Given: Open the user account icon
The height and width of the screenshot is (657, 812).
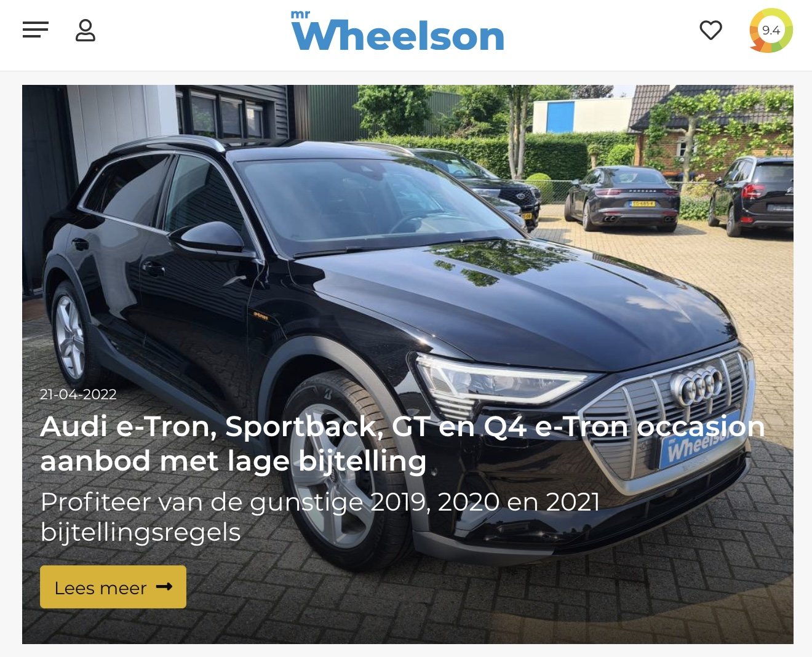Looking at the screenshot, I should click(86, 30).
